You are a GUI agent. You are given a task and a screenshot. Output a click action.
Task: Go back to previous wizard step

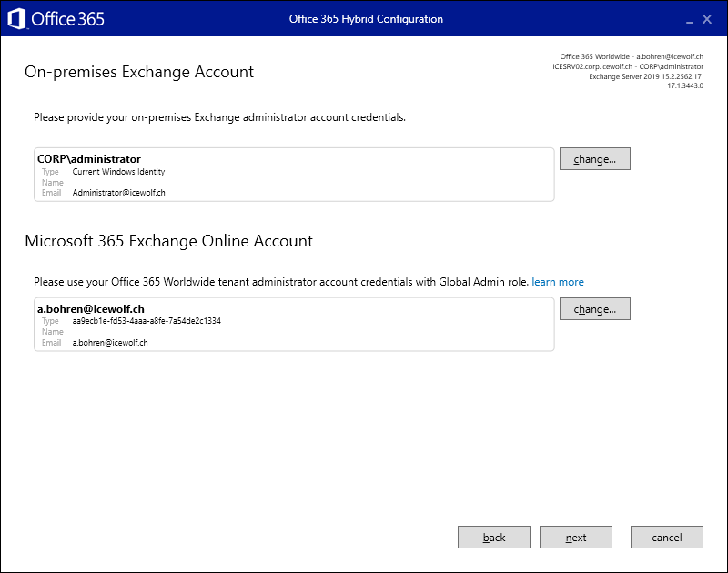coord(494,538)
